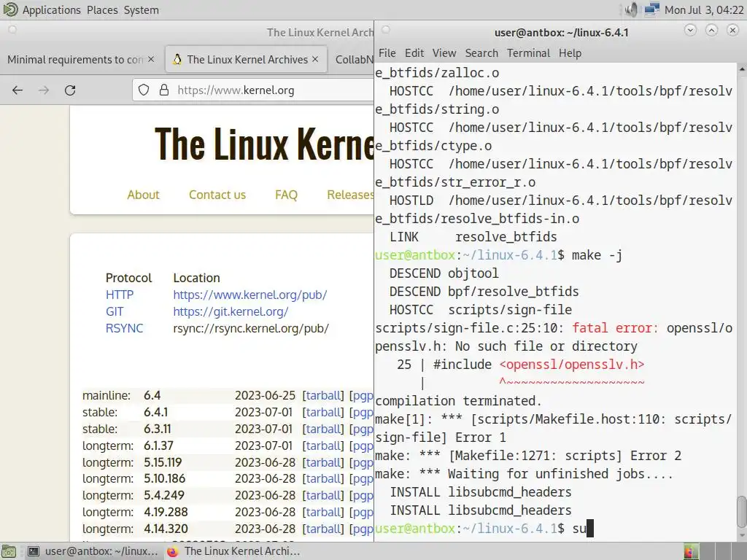Open the terminal Help menu
747x560 pixels.
tap(570, 52)
